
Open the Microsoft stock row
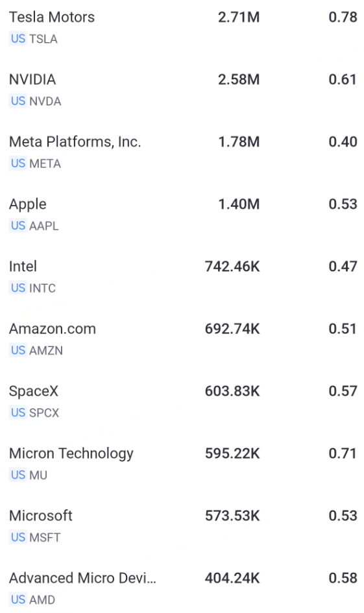(x=182, y=526)
